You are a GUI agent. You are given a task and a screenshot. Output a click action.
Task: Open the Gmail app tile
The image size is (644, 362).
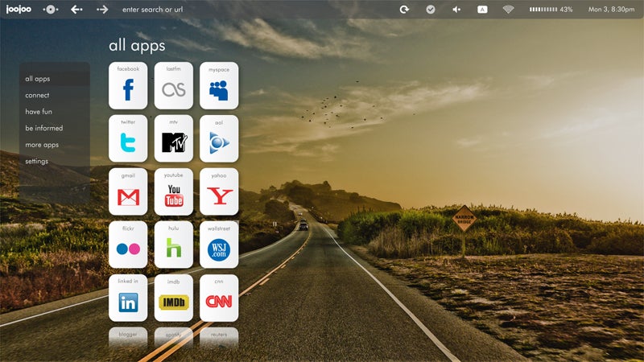click(x=128, y=191)
